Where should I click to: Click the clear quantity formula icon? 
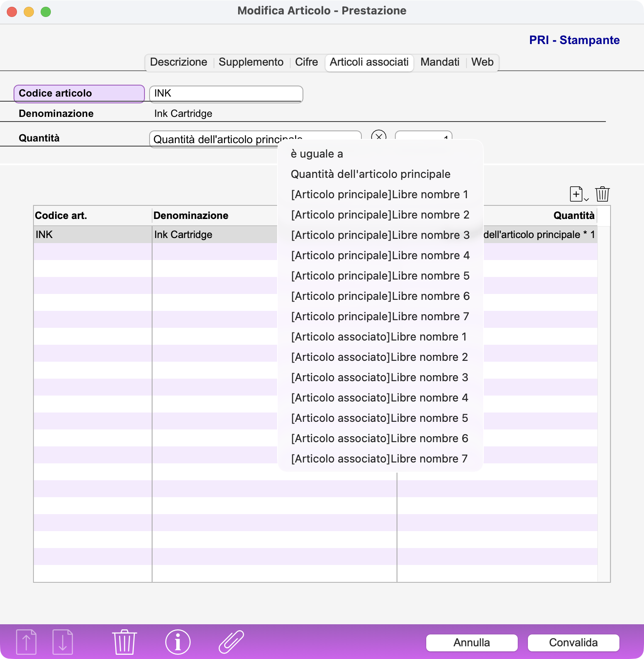click(378, 136)
